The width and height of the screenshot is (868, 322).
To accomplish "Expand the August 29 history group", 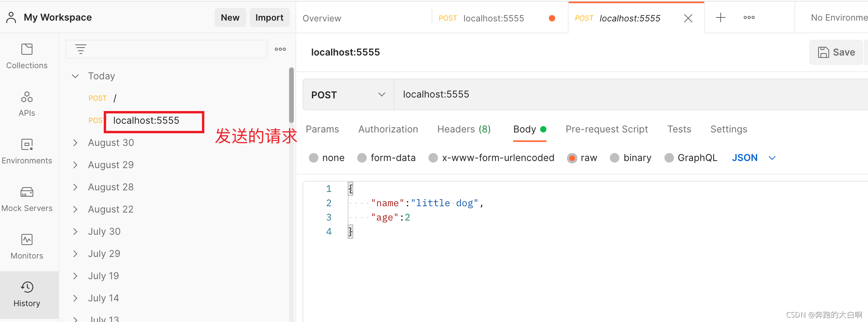I will pyautogui.click(x=75, y=165).
